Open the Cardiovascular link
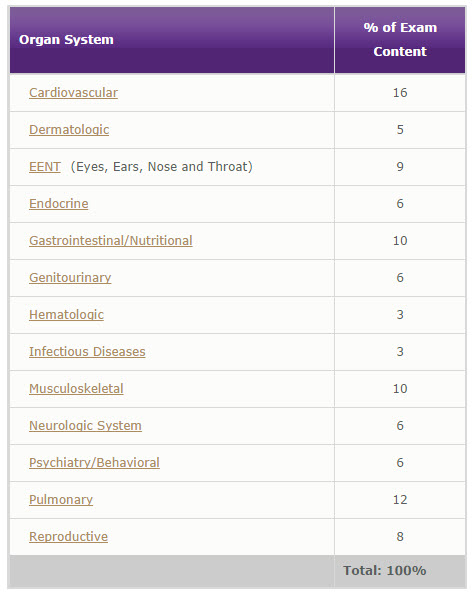Screen dimensions: 475x598 pyautogui.click(x=73, y=93)
